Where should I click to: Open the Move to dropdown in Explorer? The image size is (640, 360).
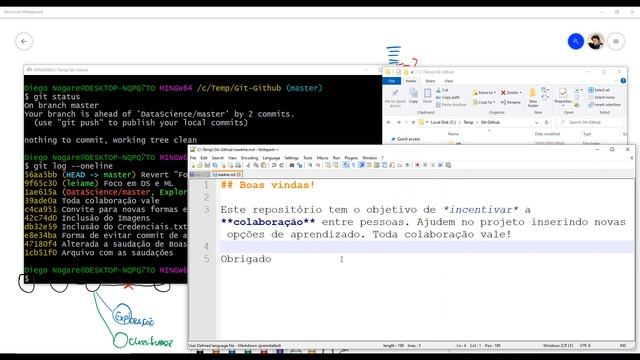pos(484,93)
